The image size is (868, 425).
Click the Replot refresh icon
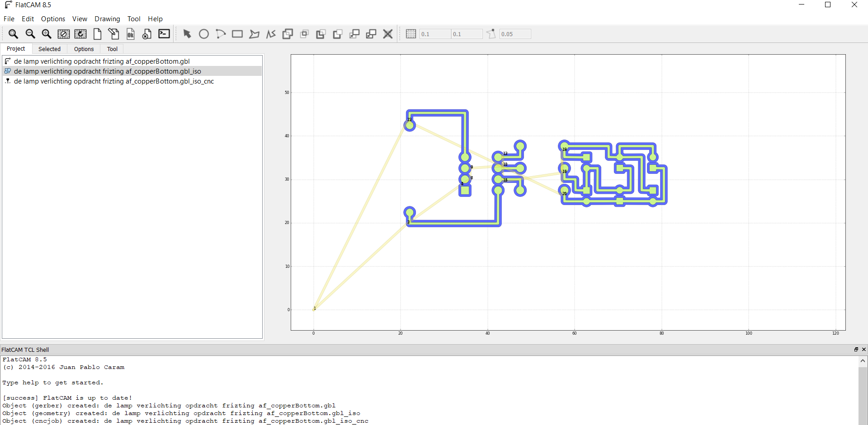click(80, 34)
